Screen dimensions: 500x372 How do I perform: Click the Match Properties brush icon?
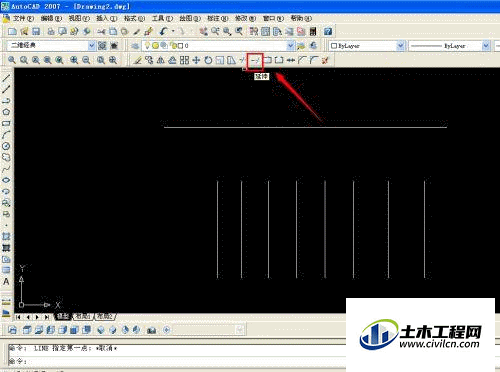point(137,32)
